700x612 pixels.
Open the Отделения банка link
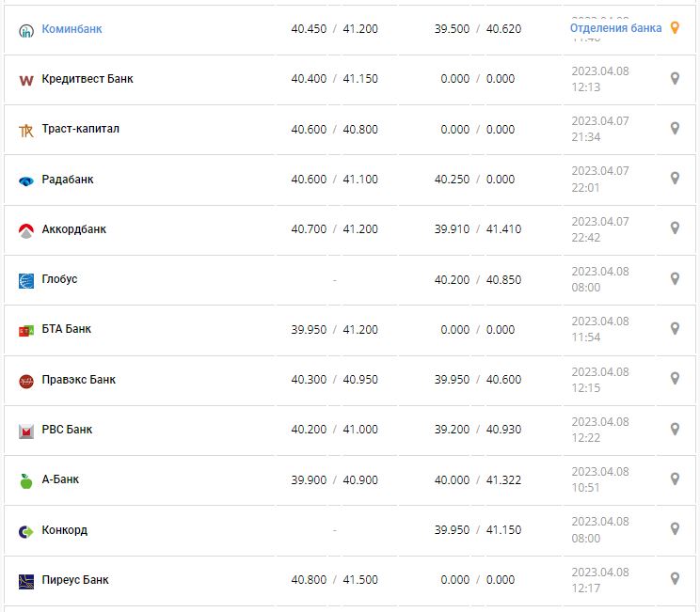coord(615,28)
